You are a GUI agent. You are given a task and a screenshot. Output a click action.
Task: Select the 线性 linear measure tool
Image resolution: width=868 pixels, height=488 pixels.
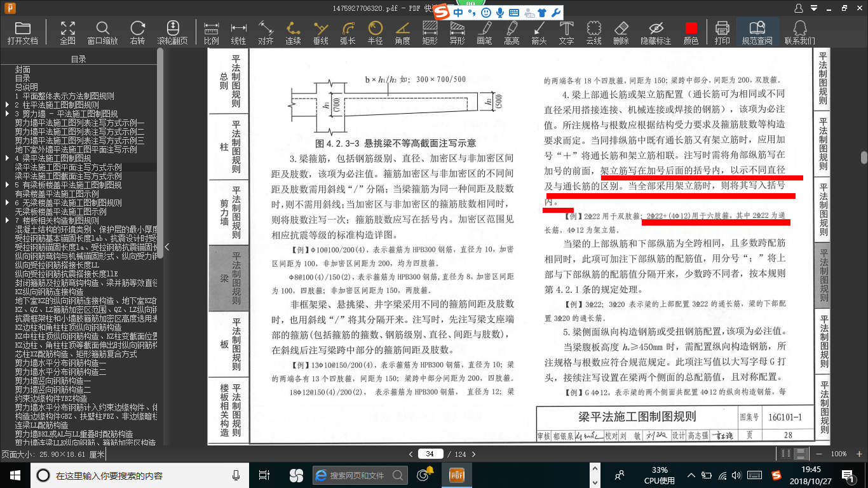point(238,33)
